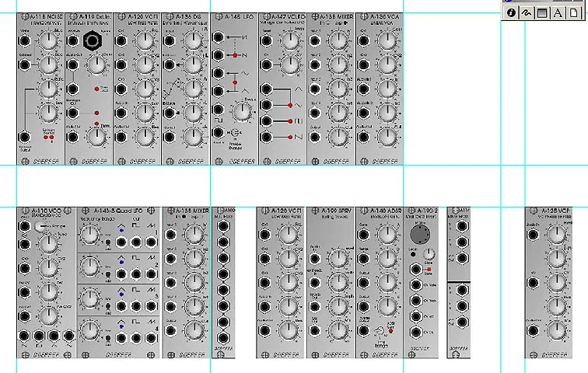Click the A-110 VCO Tune knob

tap(48, 244)
